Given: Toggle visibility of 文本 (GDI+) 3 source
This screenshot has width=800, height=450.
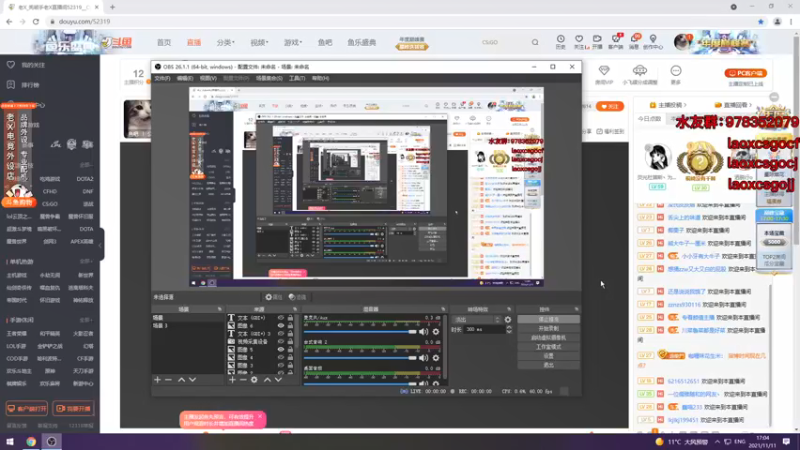Looking at the screenshot, I should [281, 334].
